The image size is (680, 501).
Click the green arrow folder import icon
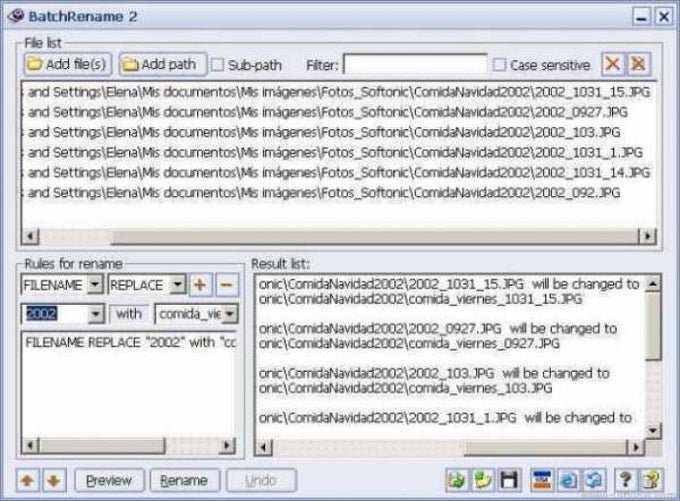[x=456, y=480]
